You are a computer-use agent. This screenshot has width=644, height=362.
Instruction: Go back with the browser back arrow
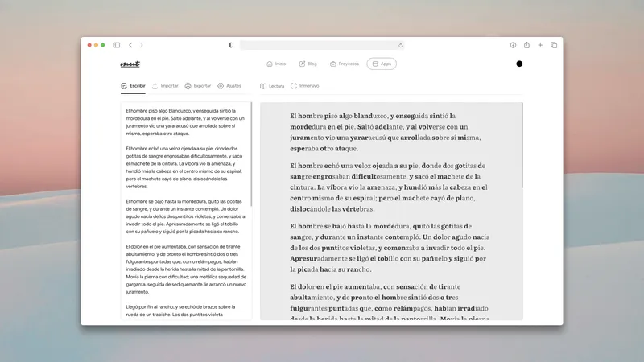click(130, 45)
